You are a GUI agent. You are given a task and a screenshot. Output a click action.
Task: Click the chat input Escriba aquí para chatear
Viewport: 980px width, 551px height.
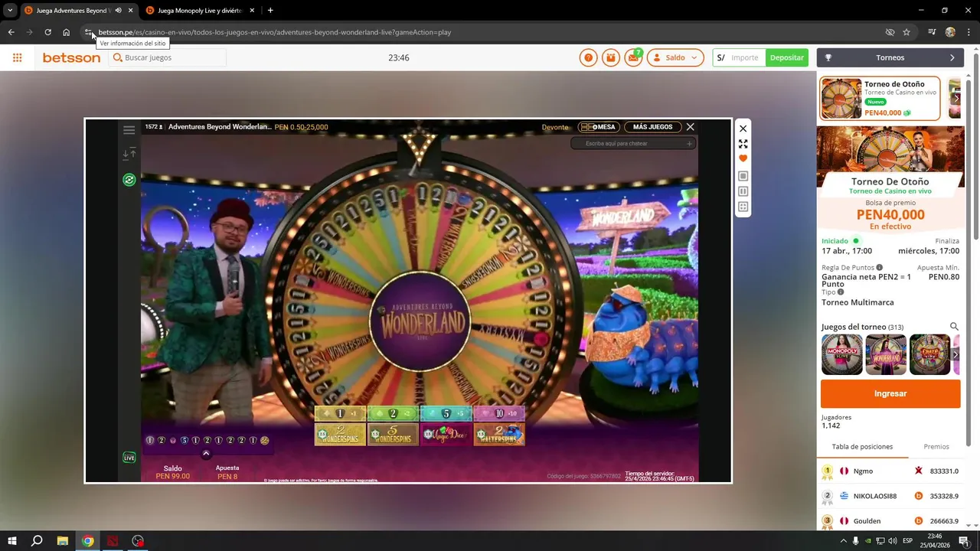coord(633,143)
